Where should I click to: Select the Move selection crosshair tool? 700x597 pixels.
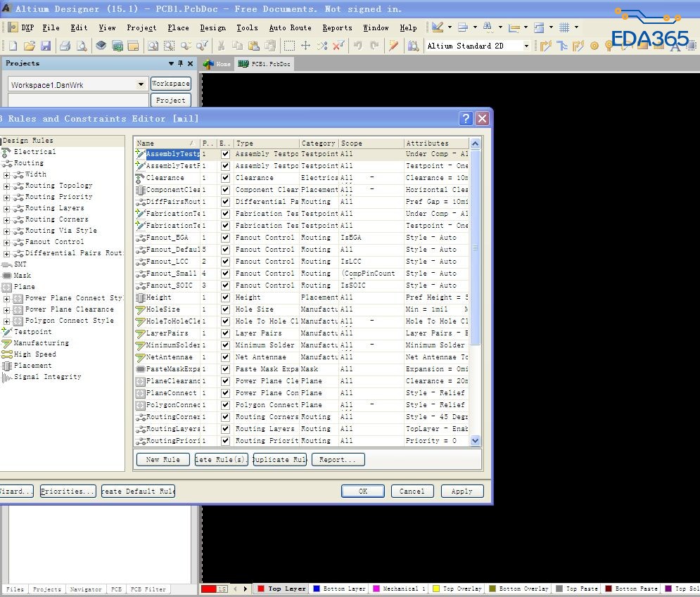click(x=305, y=46)
